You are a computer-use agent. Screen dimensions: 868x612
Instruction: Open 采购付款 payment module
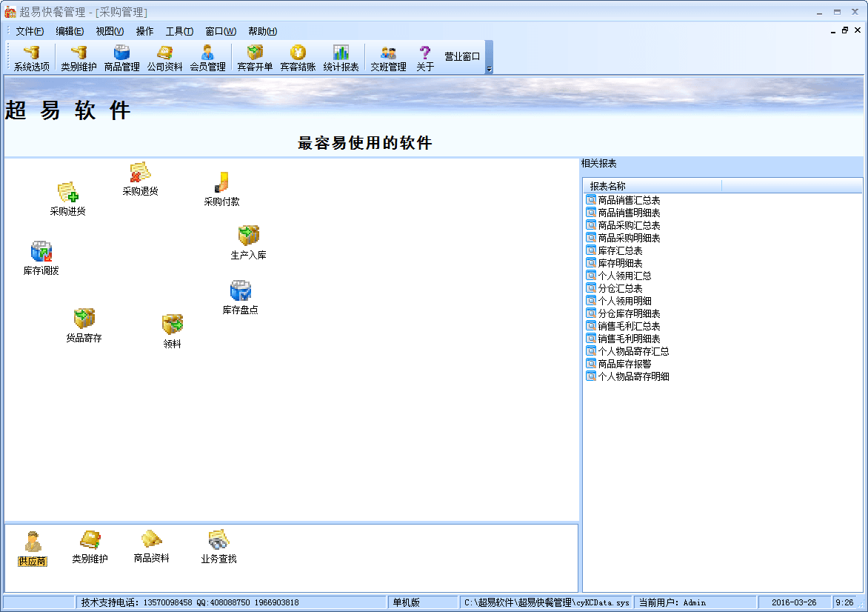221,184
